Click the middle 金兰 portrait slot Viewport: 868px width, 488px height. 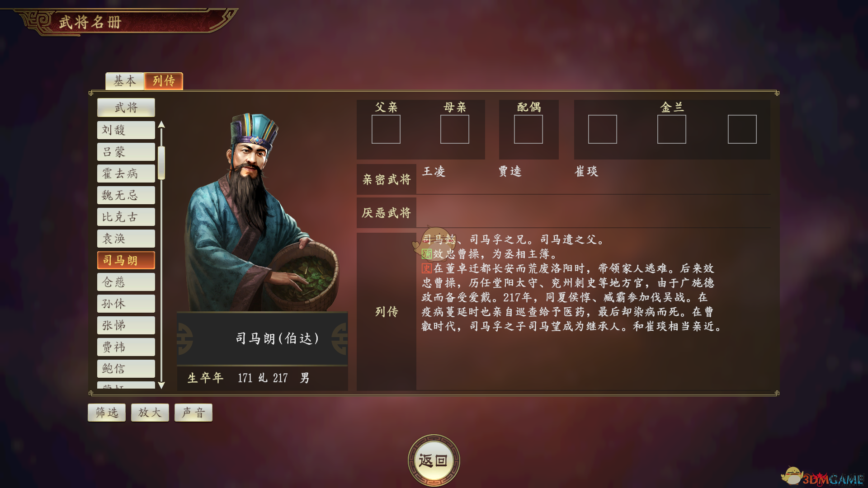[672, 129]
